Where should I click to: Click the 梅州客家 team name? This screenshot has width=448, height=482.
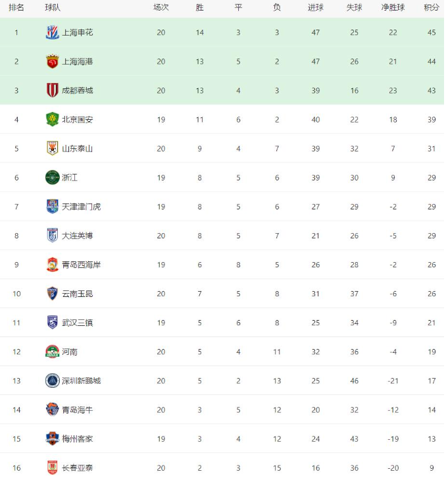pyautogui.click(x=77, y=439)
